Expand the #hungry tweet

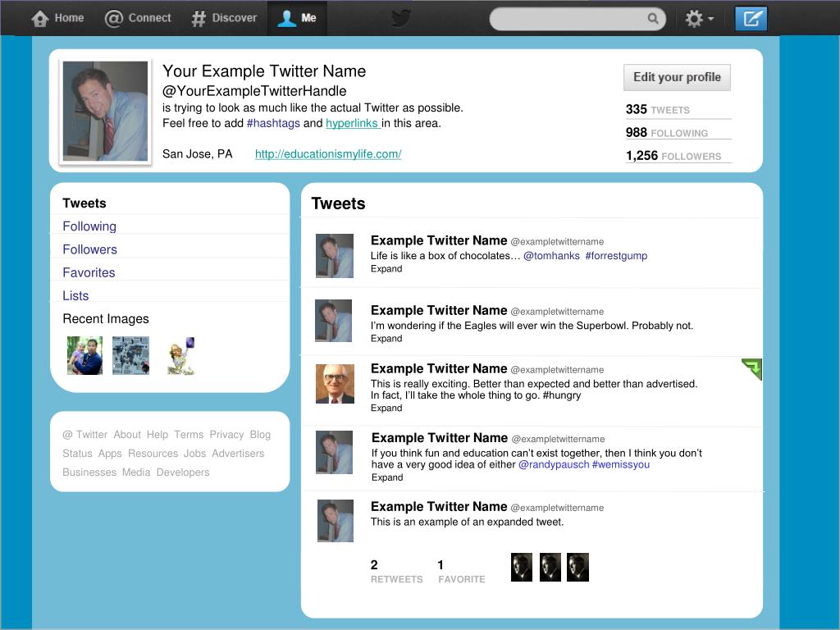point(386,409)
